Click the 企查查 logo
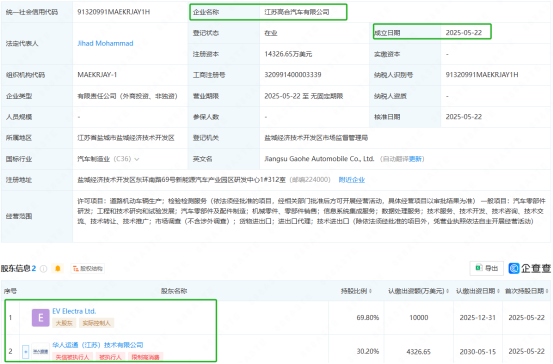Image resolution: width=553 pixels, height=364 pixels. point(529,268)
